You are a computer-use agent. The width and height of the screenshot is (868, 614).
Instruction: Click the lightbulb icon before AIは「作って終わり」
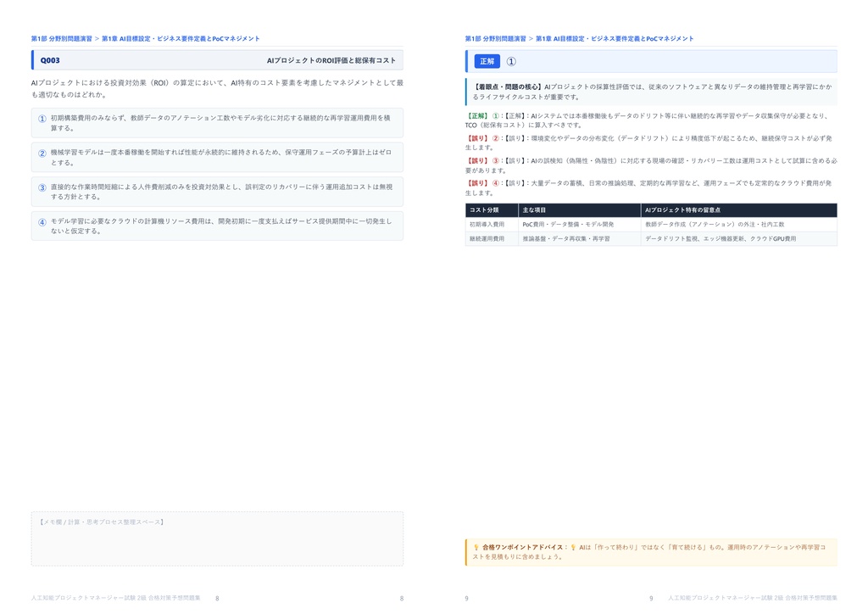(574, 547)
